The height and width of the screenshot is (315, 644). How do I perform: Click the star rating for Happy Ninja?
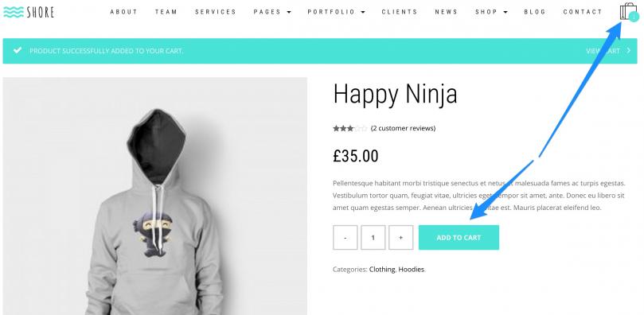(x=350, y=128)
